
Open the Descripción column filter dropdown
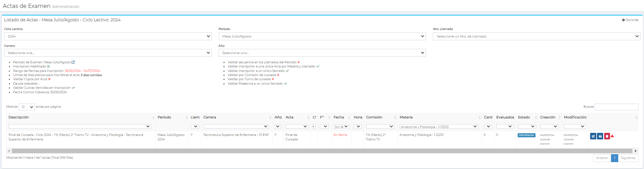click(80, 126)
